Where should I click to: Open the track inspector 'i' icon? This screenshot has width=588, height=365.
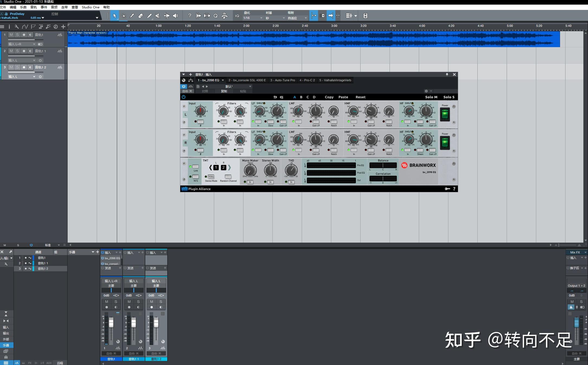[9, 27]
